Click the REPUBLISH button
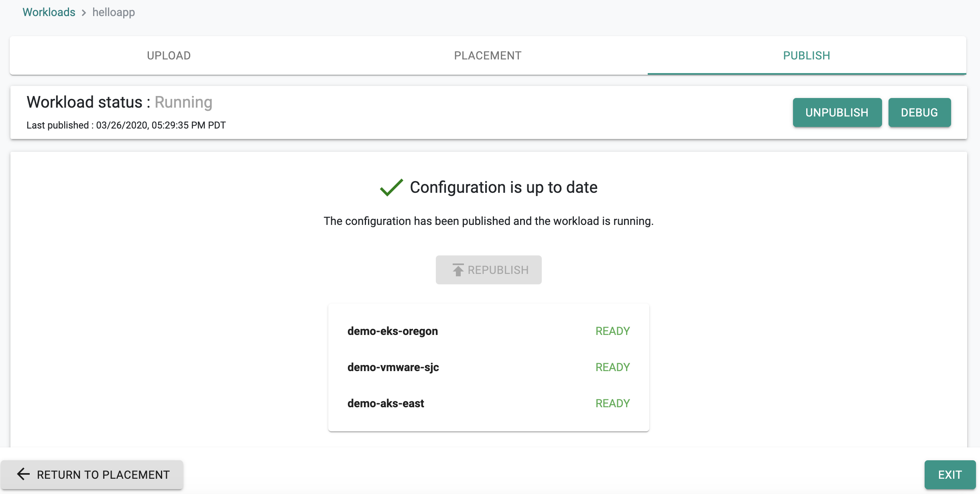This screenshot has width=980, height=494. (x=488, y=270)
